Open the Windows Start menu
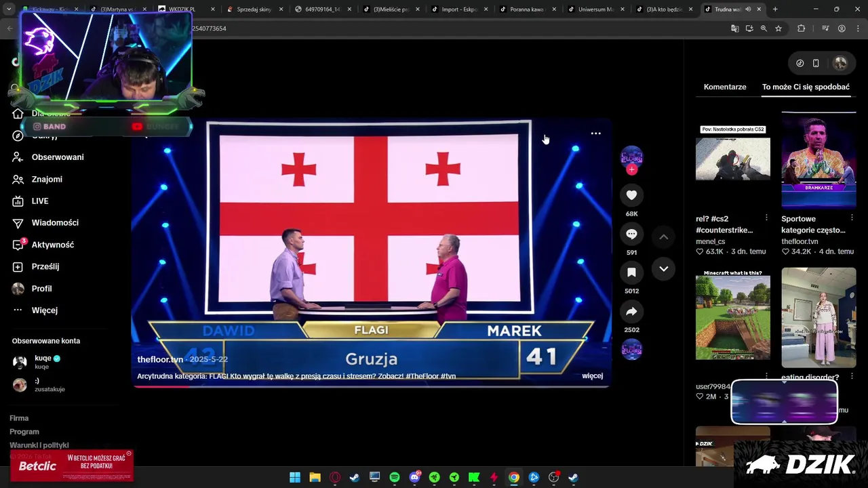 (x=295, y=478)
